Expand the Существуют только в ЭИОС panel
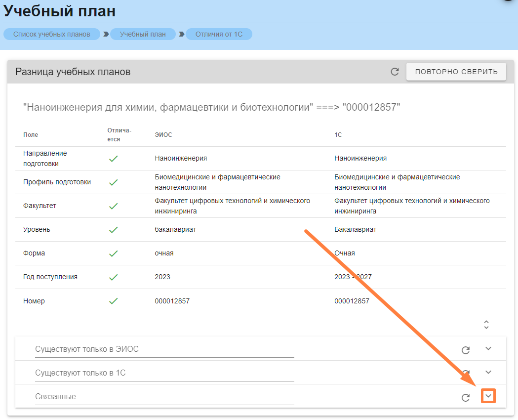Viewport: 518px width, 420px height. pos(488,349)
